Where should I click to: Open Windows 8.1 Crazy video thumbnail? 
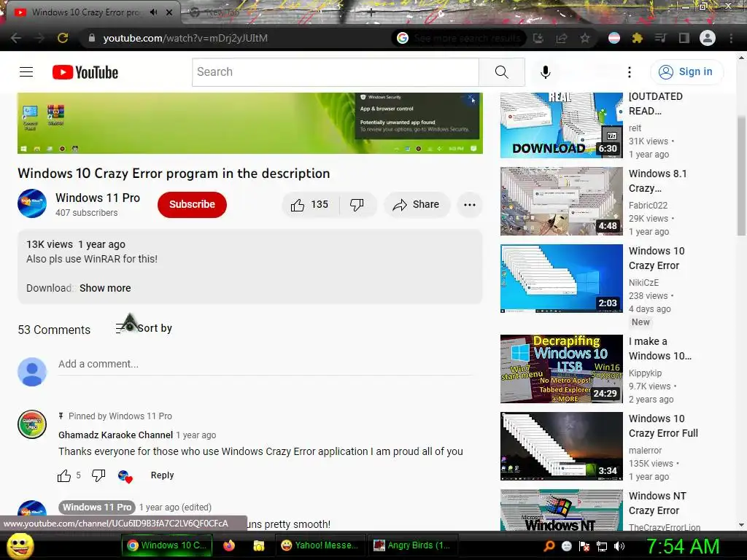561,201
